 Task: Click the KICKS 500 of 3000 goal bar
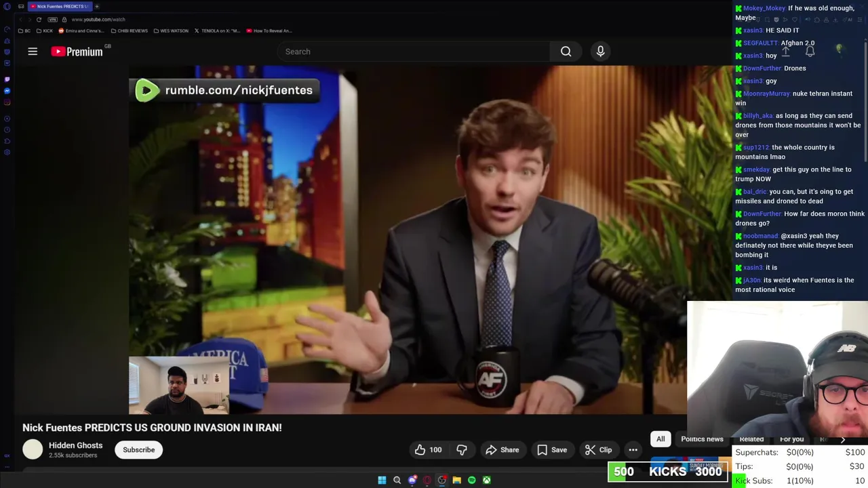pos(668,472)
